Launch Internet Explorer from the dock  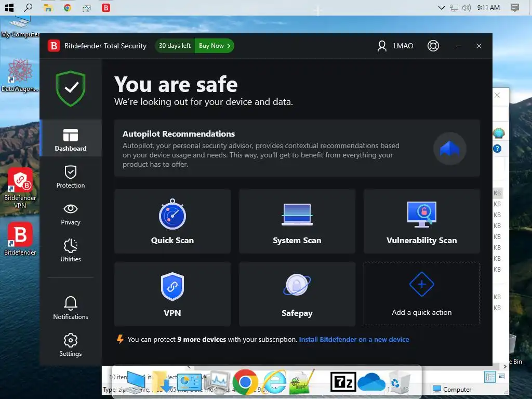(x=274, y=382)
